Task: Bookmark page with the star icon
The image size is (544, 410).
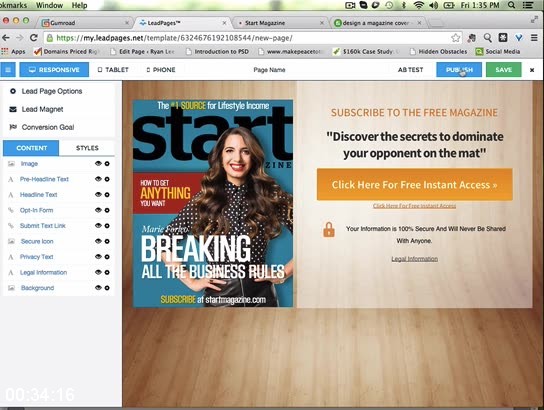Action: 456,38
